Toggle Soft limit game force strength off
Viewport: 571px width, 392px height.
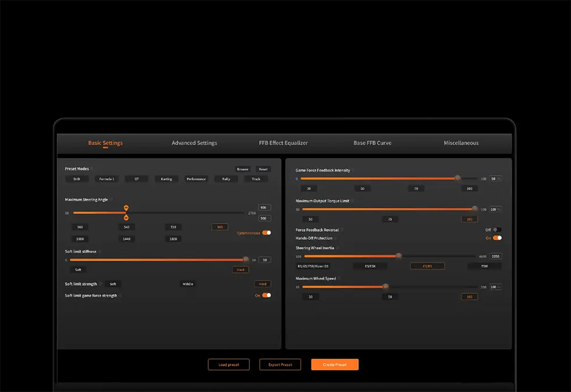pyautogui.click(x=266, y=295)
